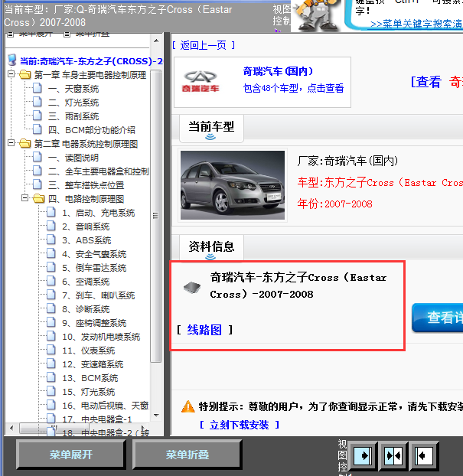Click the Eastar Cross car photo
Image resolution: width=463 pixels, height=476 pixels.
(x=233, y=185)
